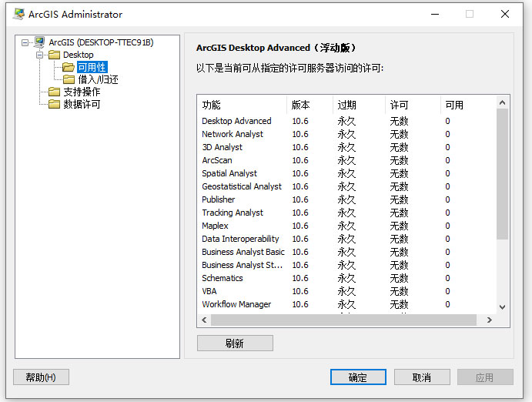Click the 功能 column header
Viewport: 532px width, 402px height.
coord(242,105)
